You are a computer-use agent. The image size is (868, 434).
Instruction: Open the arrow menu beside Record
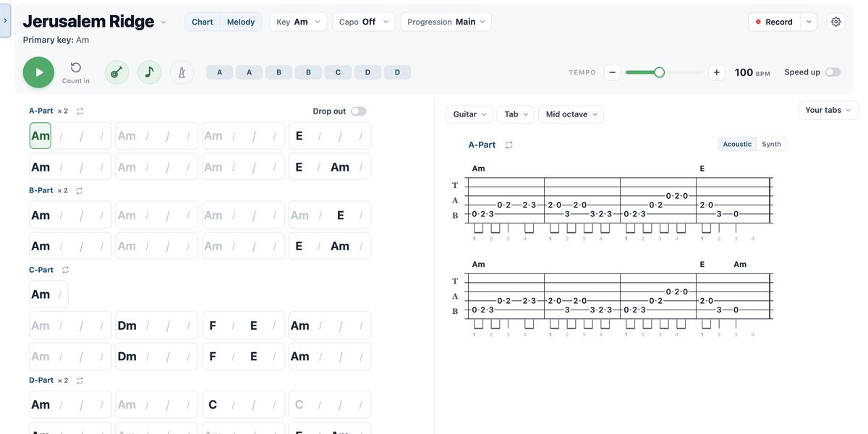(x=809, y=22)
